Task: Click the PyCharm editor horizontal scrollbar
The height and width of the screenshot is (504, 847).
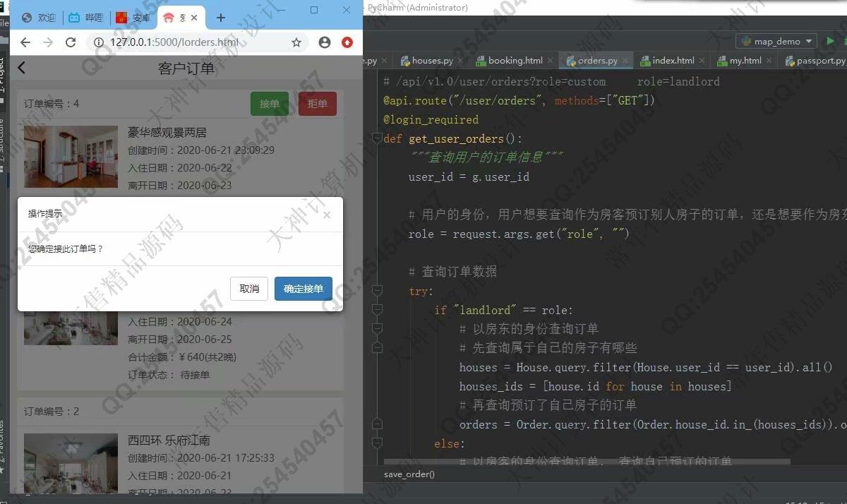Action: pos(586,462)
